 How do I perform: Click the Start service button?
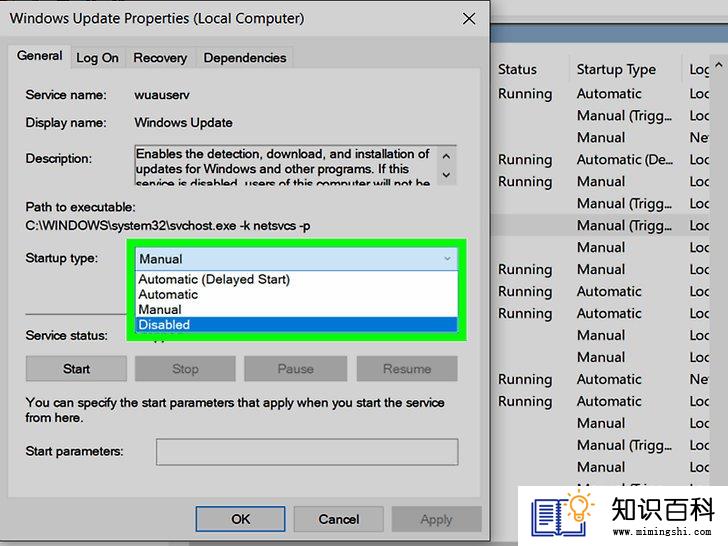coord(76,369)
